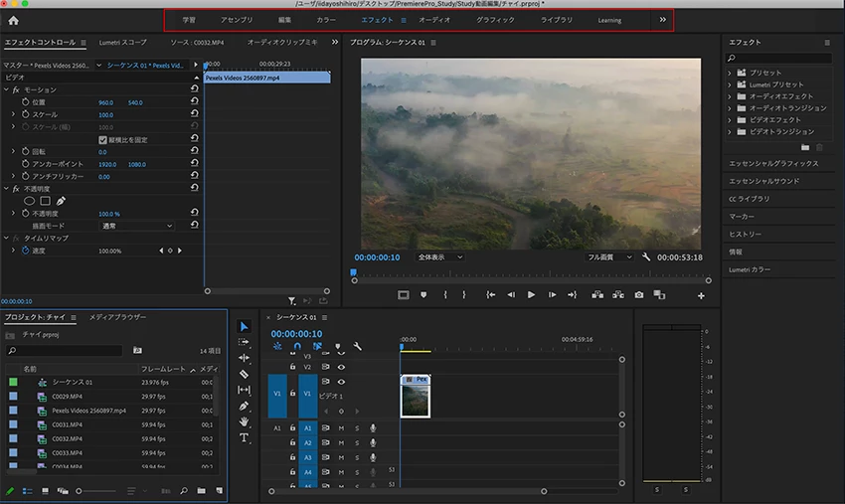Select the Type tool
Viewport: 845px width, 504px height.
tap(245, 437)
